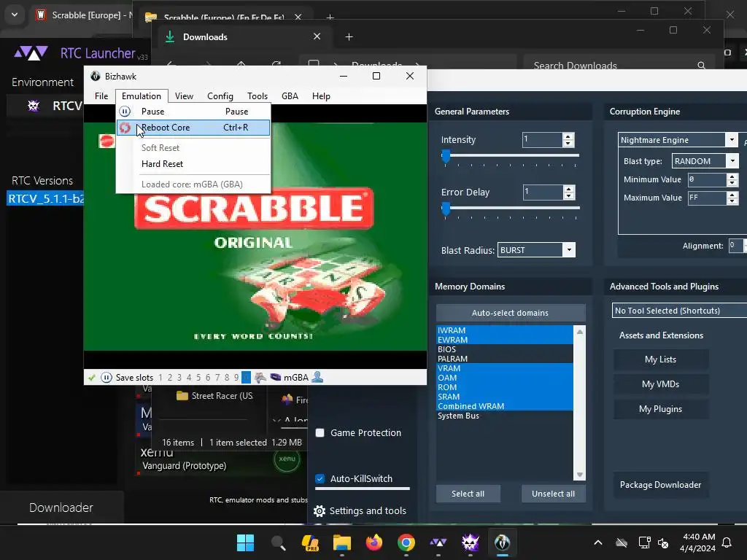Adjust the Maximum Value stepper arrows

732,198
